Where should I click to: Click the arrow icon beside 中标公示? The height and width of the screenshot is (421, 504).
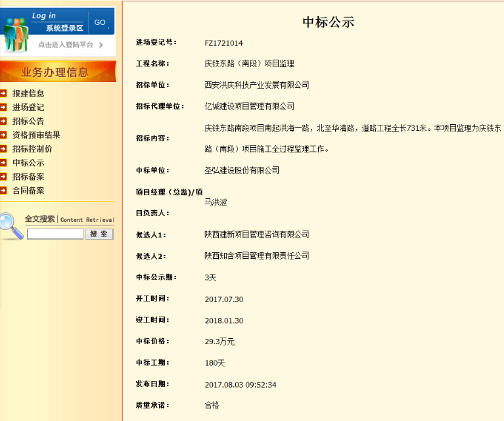click(4, 163)
